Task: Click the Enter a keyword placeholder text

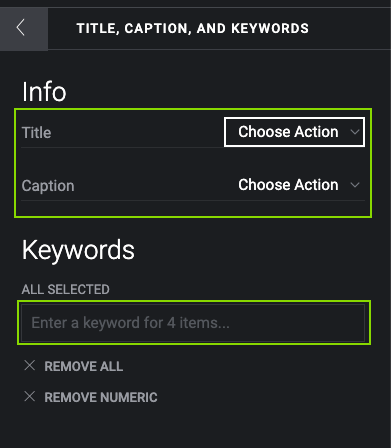Action: tap(130, 323)
